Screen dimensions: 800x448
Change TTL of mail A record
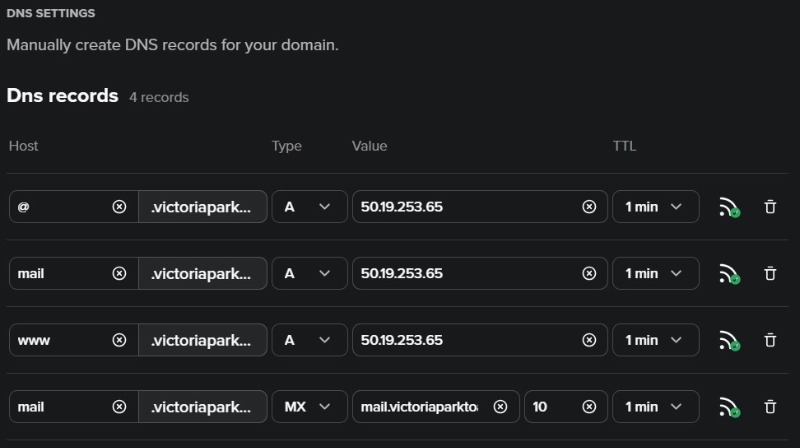point(656,273)
